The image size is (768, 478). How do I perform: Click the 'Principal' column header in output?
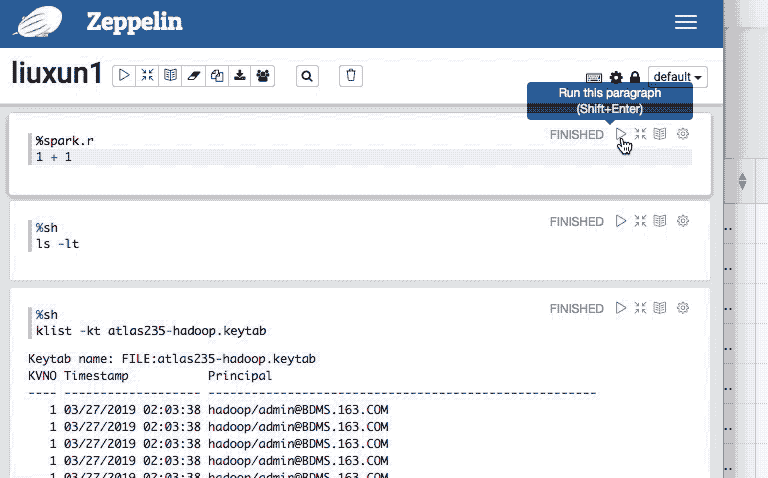[240, 376]
